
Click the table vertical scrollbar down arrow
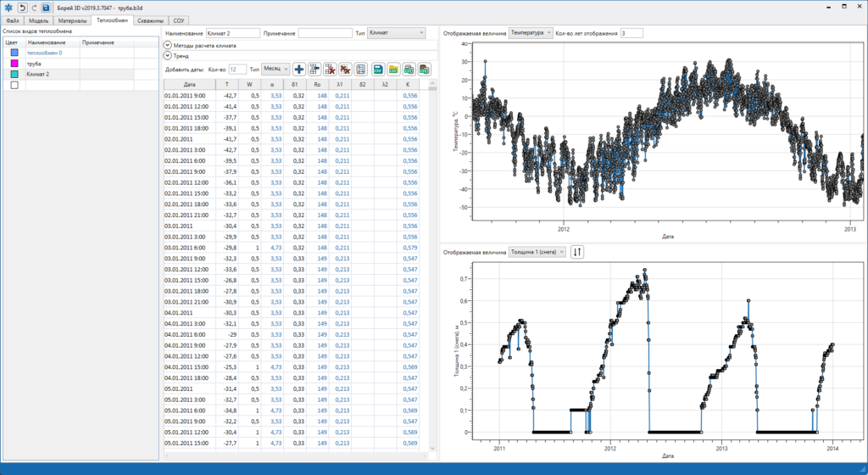(x=432, y=448)
